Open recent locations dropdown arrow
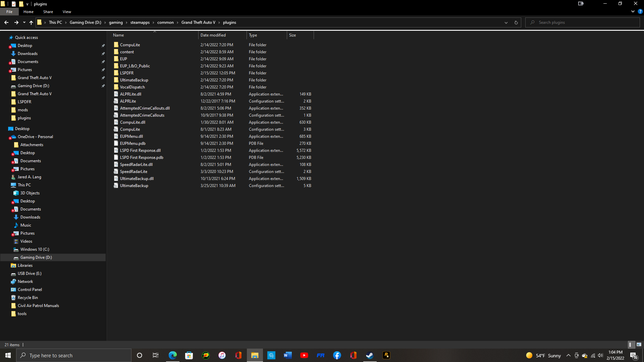Image resolution: width=644 pixels, height=362 pixels. 24,22
